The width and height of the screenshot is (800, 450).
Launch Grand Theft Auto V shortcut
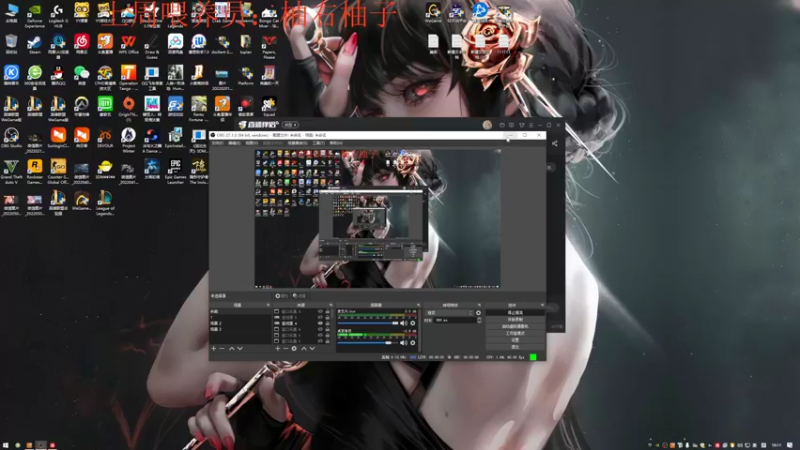pyautogui.click(x=11, y=171)
